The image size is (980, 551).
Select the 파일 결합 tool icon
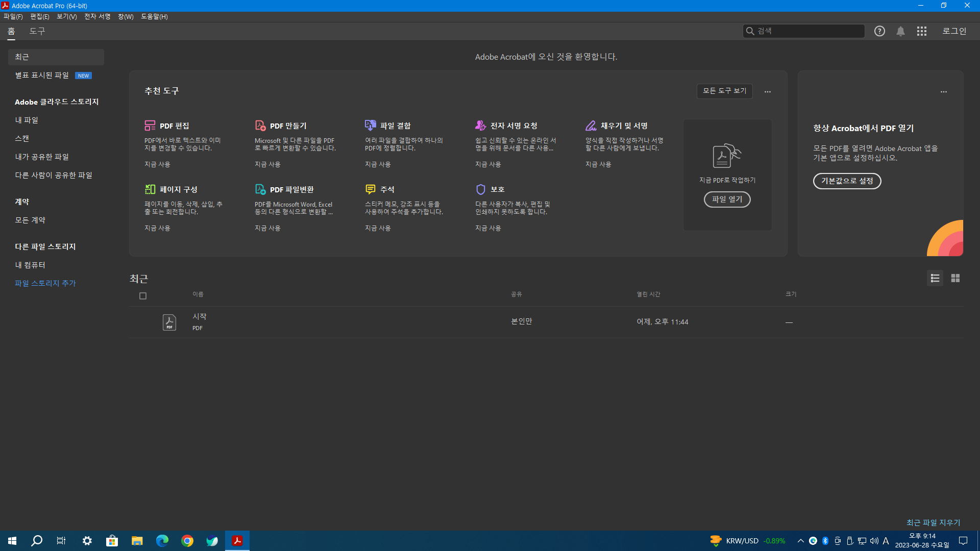tap(370, 126)
